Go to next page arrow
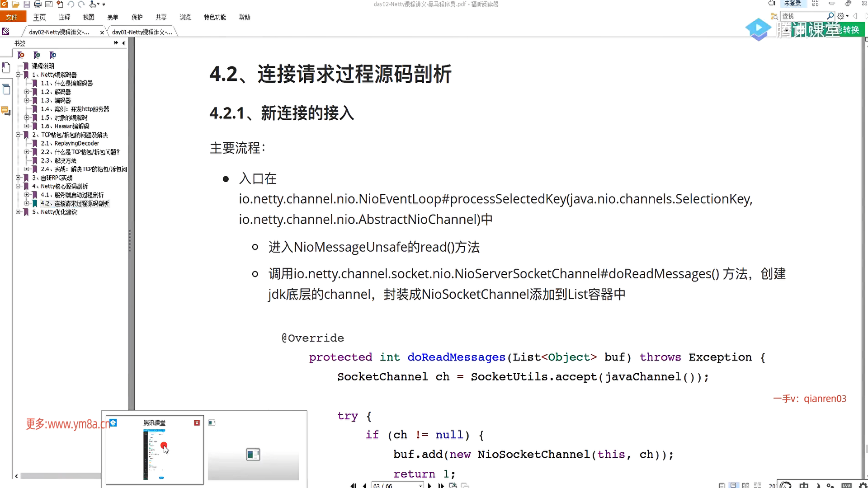 point(429,485)
